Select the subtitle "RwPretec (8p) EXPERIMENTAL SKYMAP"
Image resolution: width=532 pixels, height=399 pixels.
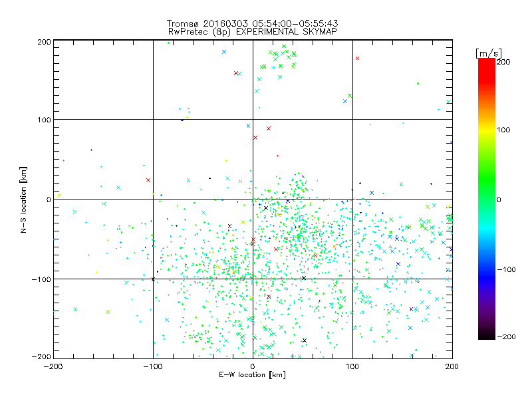pos(253,32)
